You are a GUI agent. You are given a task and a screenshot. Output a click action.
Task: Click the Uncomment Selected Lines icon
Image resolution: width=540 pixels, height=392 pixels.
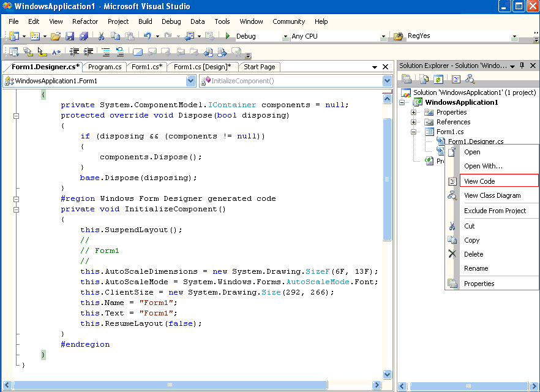click(120, 51)
